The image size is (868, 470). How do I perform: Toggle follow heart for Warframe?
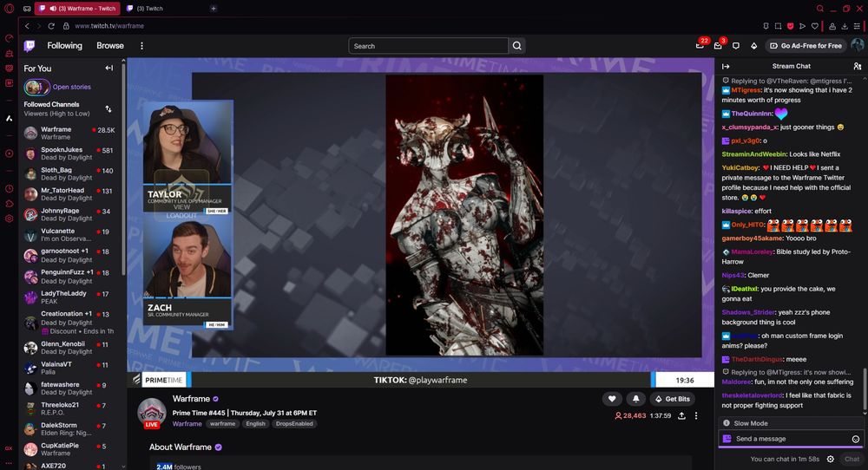point(612,399)
